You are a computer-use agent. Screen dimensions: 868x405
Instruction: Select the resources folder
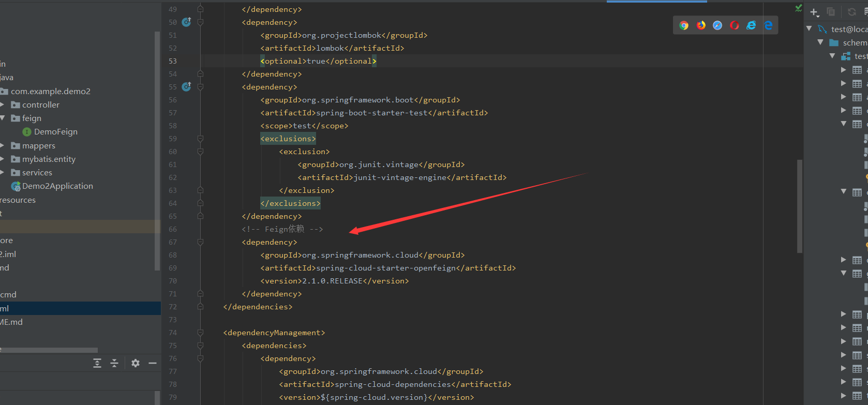point(18,200)
